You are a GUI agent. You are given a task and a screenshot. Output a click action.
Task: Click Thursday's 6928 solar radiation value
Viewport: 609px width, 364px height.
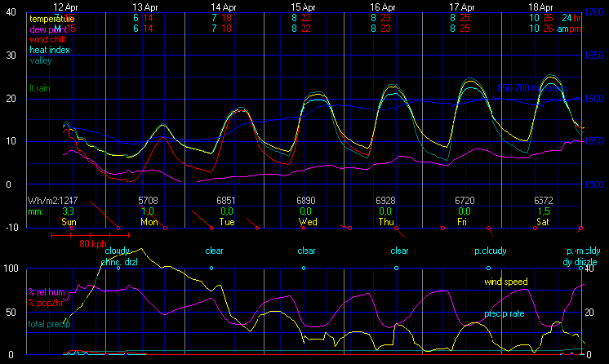(386, 200)
